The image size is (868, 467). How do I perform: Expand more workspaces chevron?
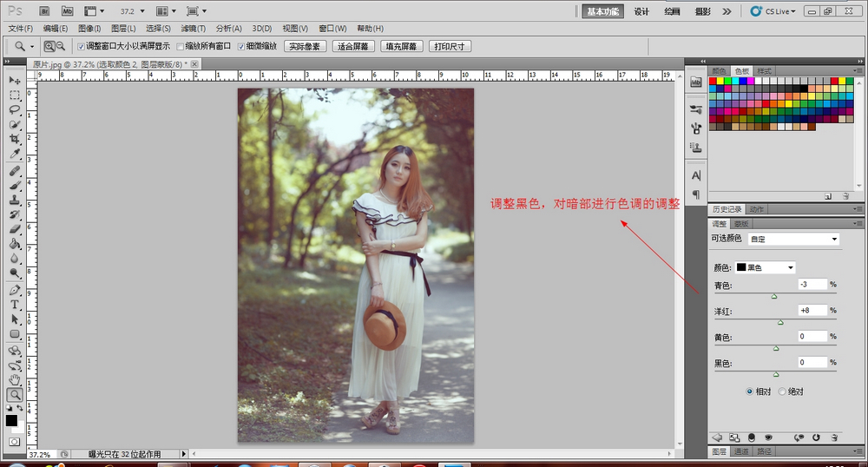coord(727,11)
